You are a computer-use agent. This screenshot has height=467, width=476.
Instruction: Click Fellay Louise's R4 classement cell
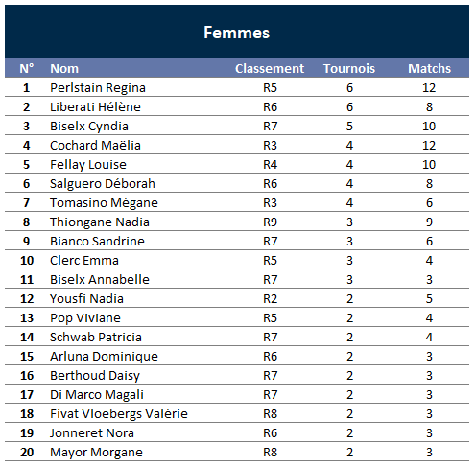(x=270, y=164)
